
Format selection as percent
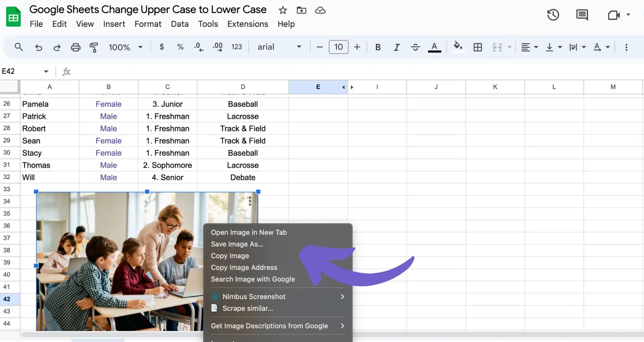coord(180,47)
